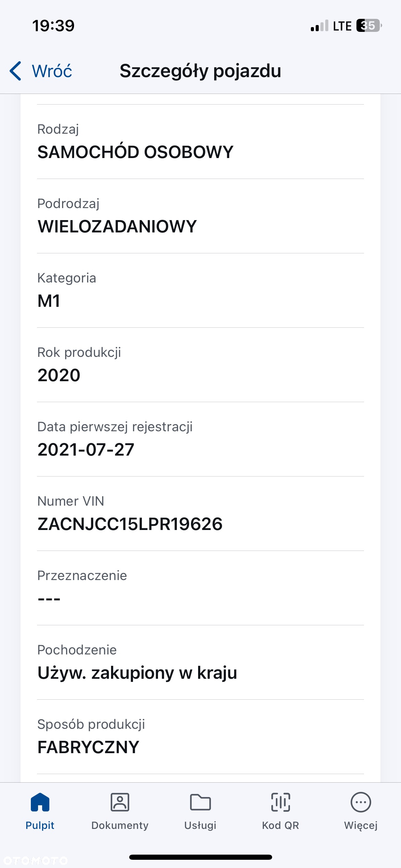Open the Kod QR scanner icon
401x868 pixels.
point(281,802)
